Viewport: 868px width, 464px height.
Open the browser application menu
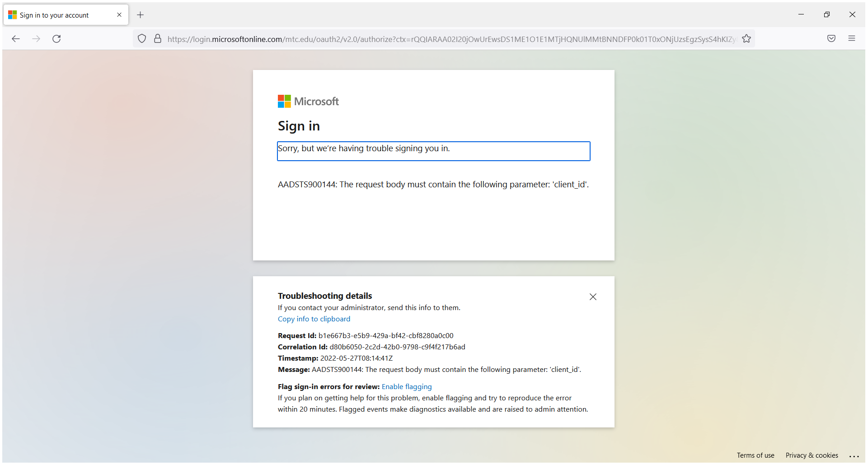(852, 38)
